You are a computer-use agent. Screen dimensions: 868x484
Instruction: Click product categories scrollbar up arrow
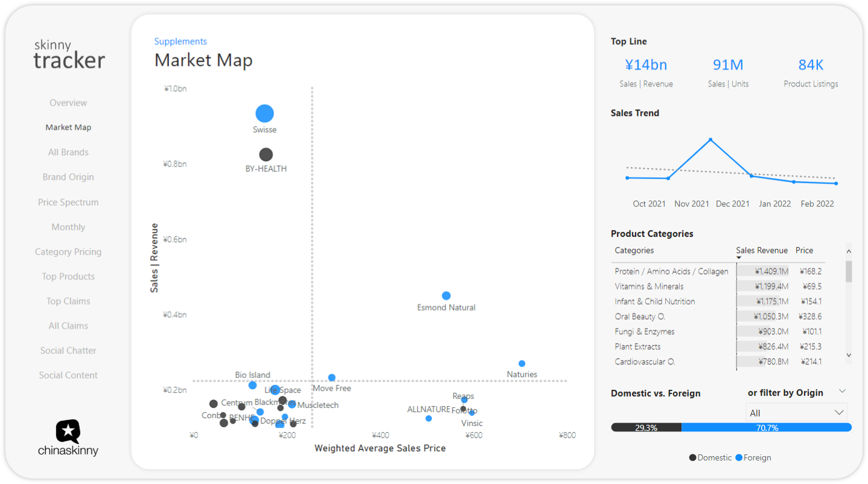click(x=849, y=251)
